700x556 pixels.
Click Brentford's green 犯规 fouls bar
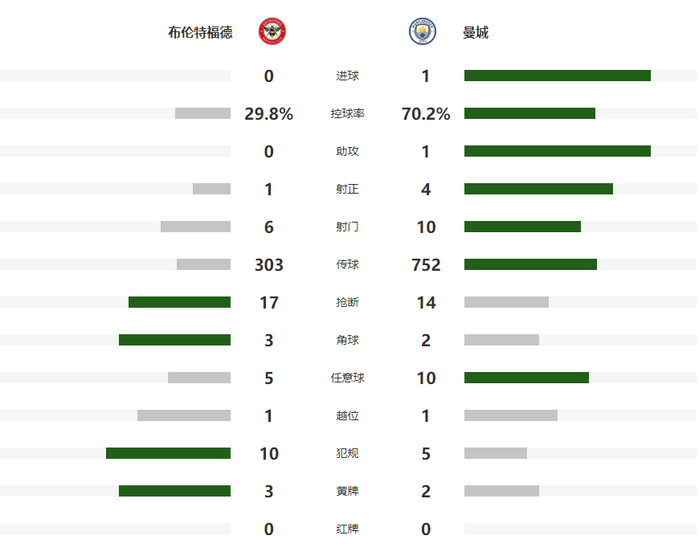click(x=168, y=453)
